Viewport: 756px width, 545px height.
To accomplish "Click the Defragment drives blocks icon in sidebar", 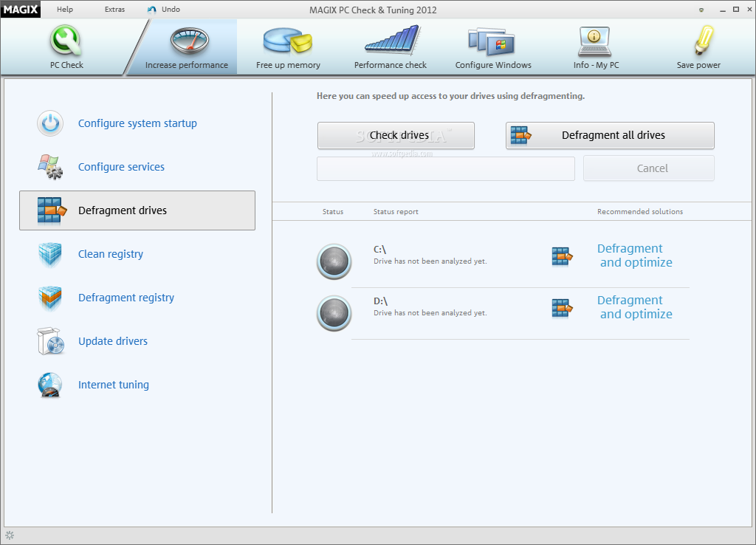I will click(x=52, y=210).
